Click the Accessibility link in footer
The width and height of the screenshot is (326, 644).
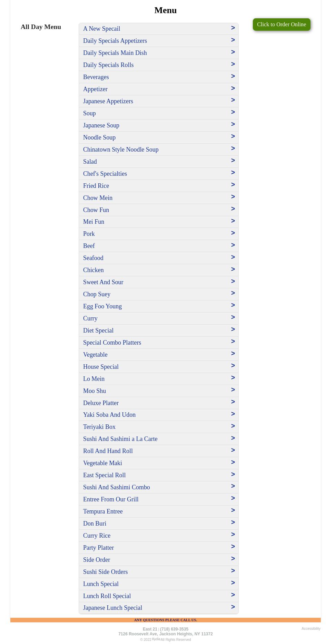pyautogui.click(x=311, y=628)
